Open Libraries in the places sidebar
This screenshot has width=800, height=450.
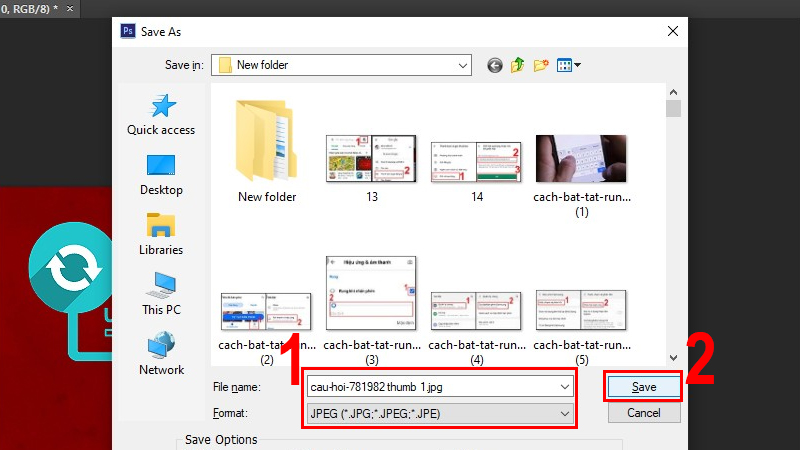click(161, 235)
